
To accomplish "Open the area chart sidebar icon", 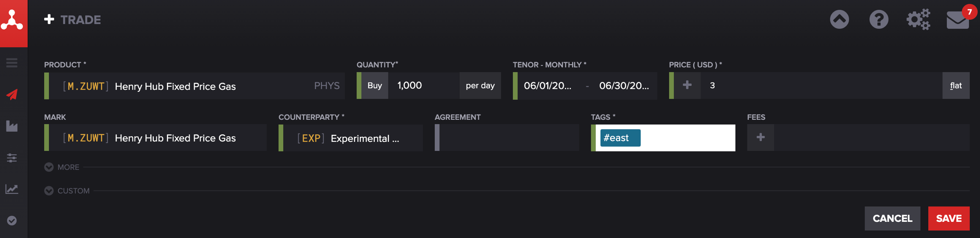I will point(12,126).
